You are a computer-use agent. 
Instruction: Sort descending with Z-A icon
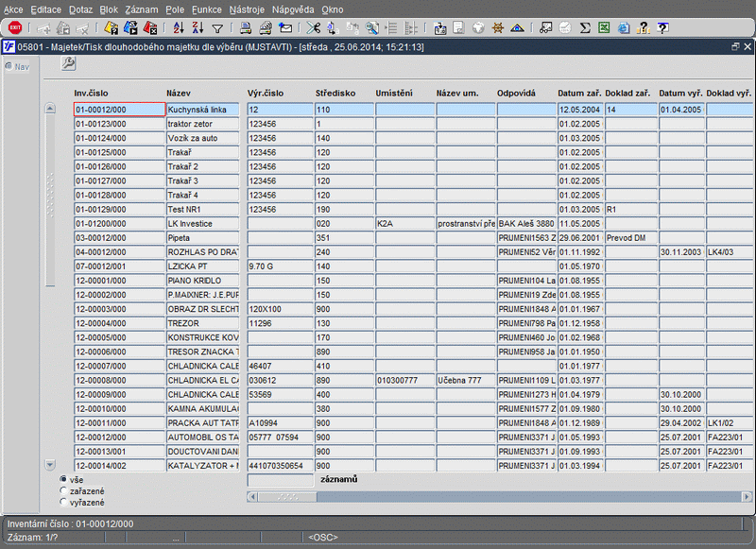198,28
